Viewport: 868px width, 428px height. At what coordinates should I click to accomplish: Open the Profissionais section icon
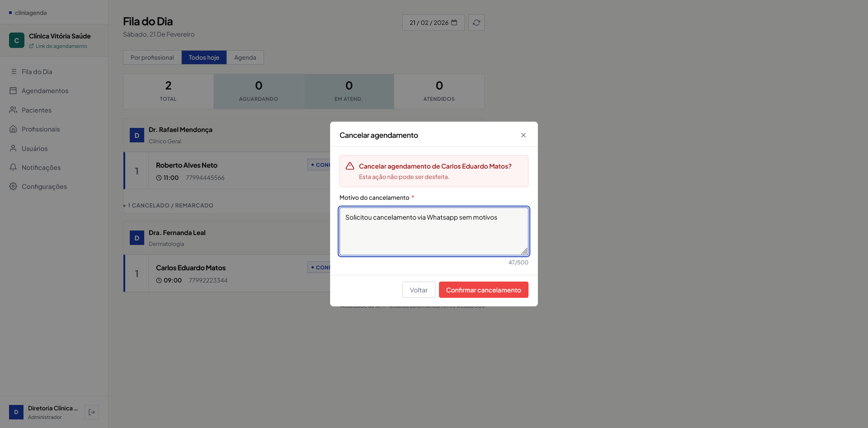(x=13, y=129)
